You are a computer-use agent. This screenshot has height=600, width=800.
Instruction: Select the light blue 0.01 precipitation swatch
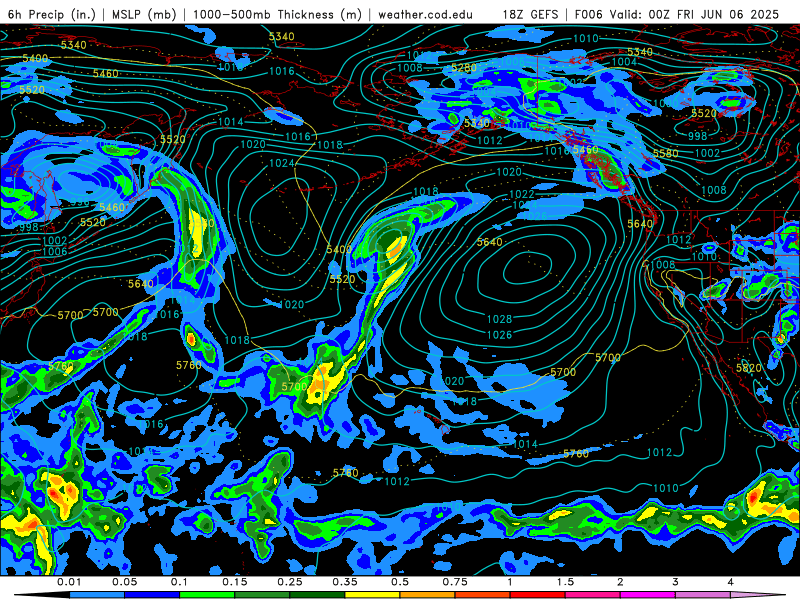[x=97, y=595]
